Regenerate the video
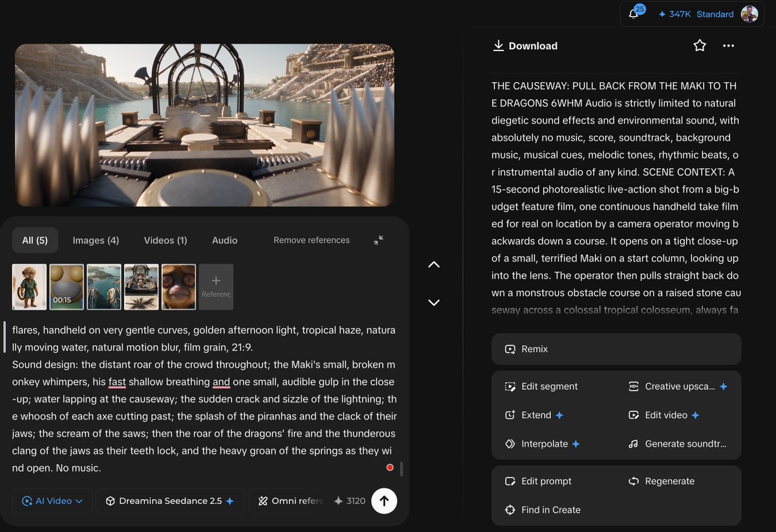This screenshot has height=532, width=776. pos(661,481)
